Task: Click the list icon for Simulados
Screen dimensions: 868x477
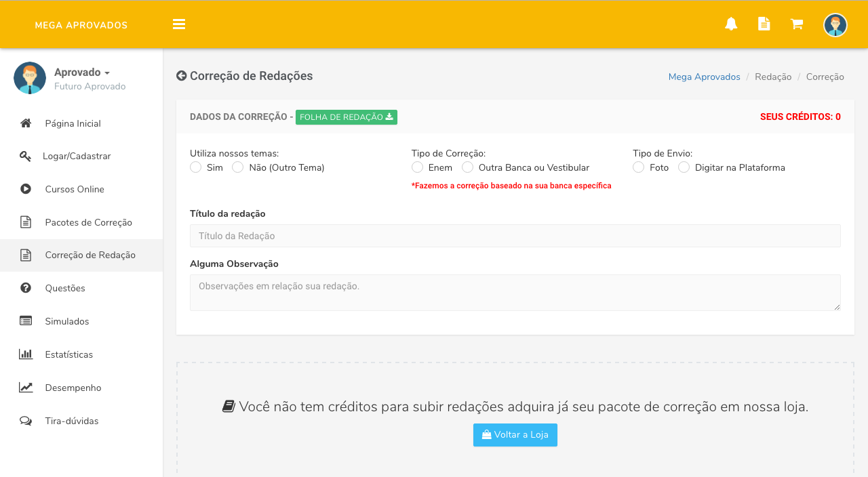Action: [26, 321]
